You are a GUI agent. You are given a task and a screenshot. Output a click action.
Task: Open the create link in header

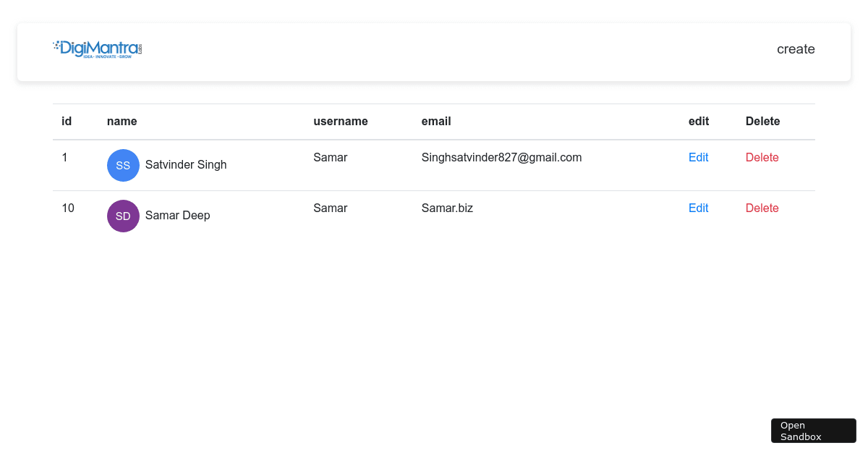[x=796, y=49]
